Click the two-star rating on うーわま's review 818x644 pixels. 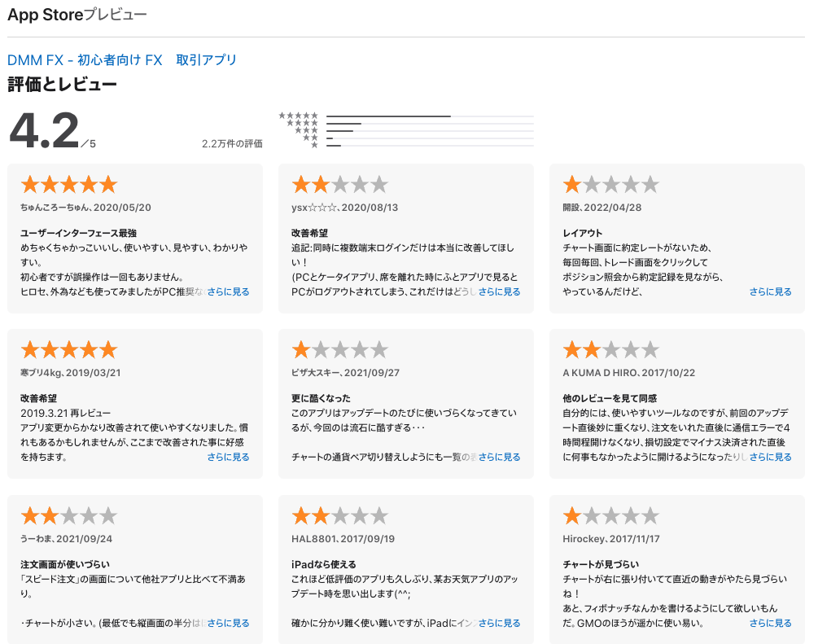(68, 515)
